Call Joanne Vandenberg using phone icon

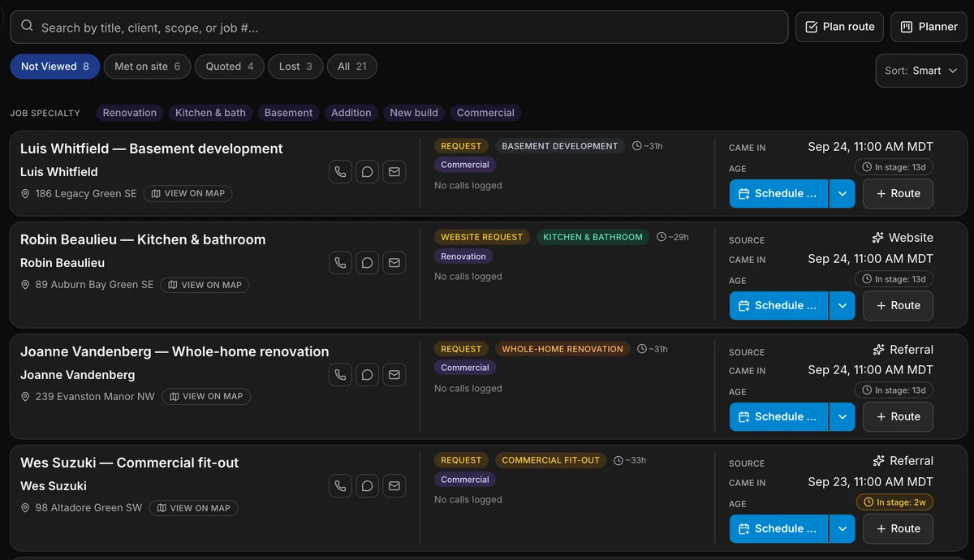[x=340, y=375]
